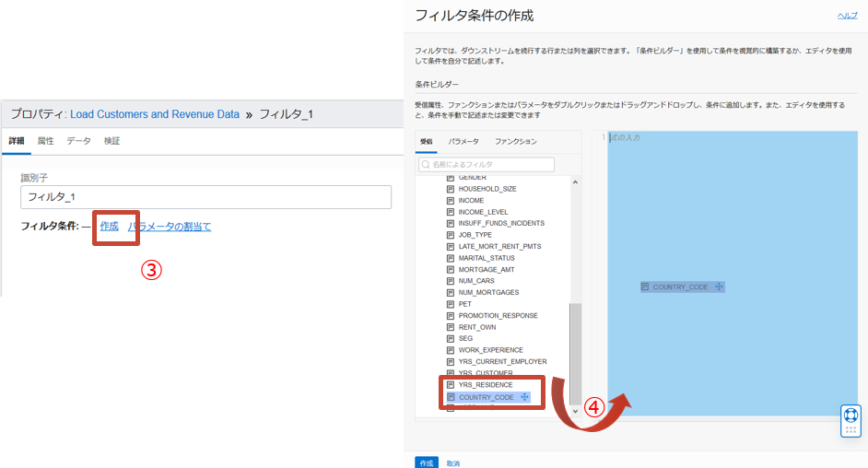Select INCOME in the attribute list
868x468 pixels.
coord(471,200)
